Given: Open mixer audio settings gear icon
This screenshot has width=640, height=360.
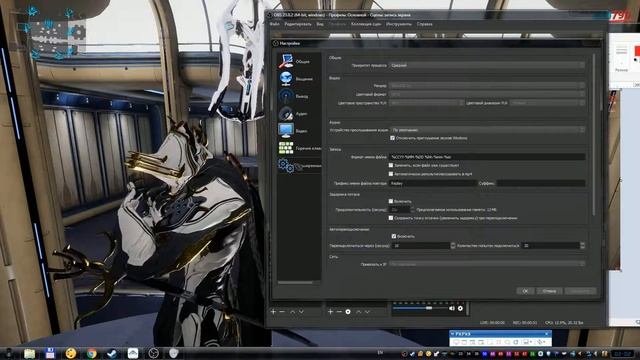Looking at the screenshot, I should (460, 308).
